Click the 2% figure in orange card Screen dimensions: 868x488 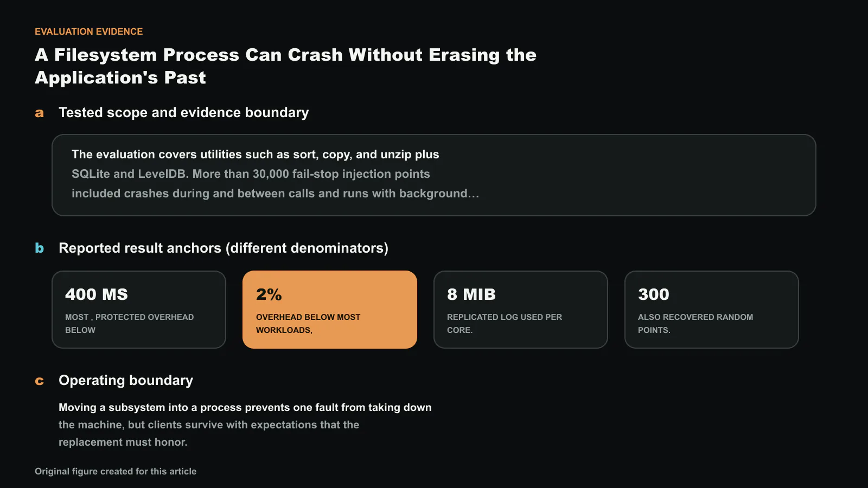click(269, 294)
